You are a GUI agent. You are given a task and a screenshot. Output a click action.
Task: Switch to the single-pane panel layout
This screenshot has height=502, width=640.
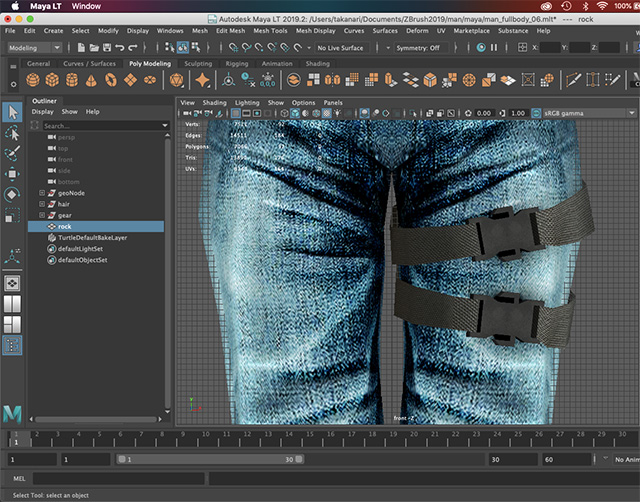pos(12,283)
